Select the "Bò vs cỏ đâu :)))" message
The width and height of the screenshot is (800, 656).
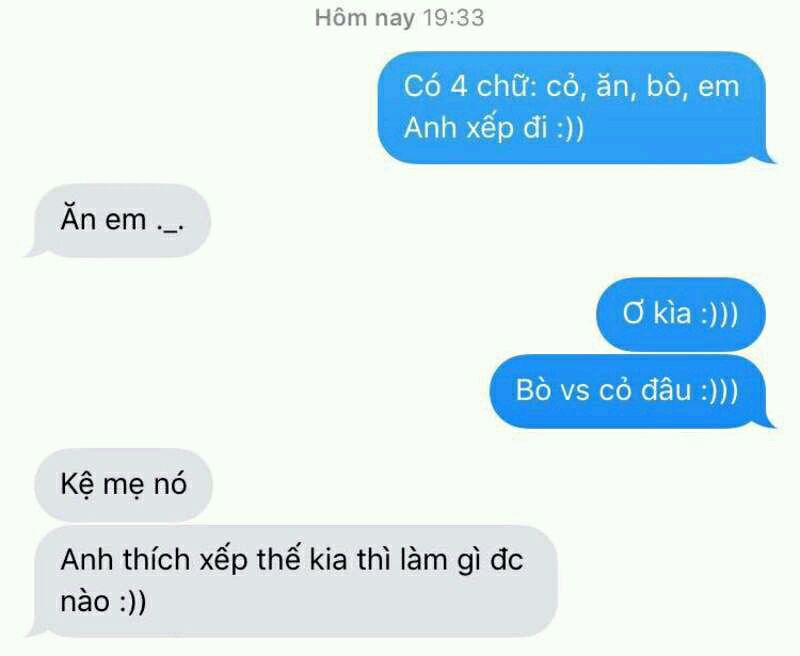[x=632, y=391]
